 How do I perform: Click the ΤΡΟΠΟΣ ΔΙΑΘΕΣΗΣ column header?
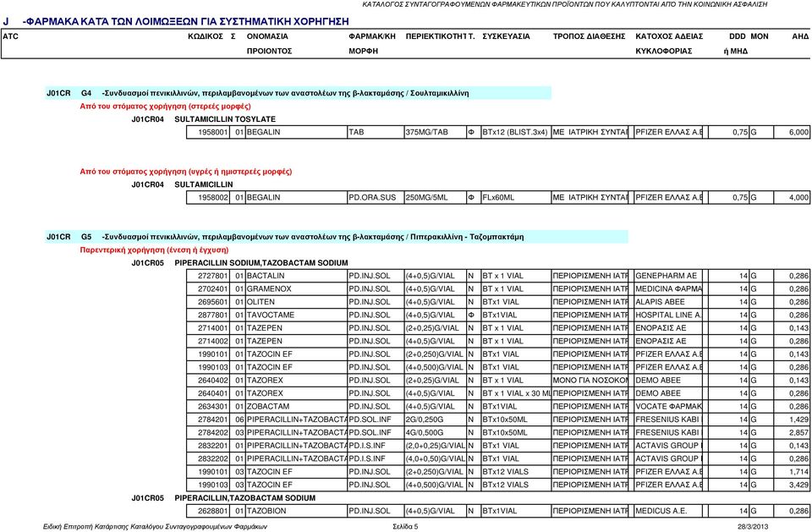coord(590,36)
